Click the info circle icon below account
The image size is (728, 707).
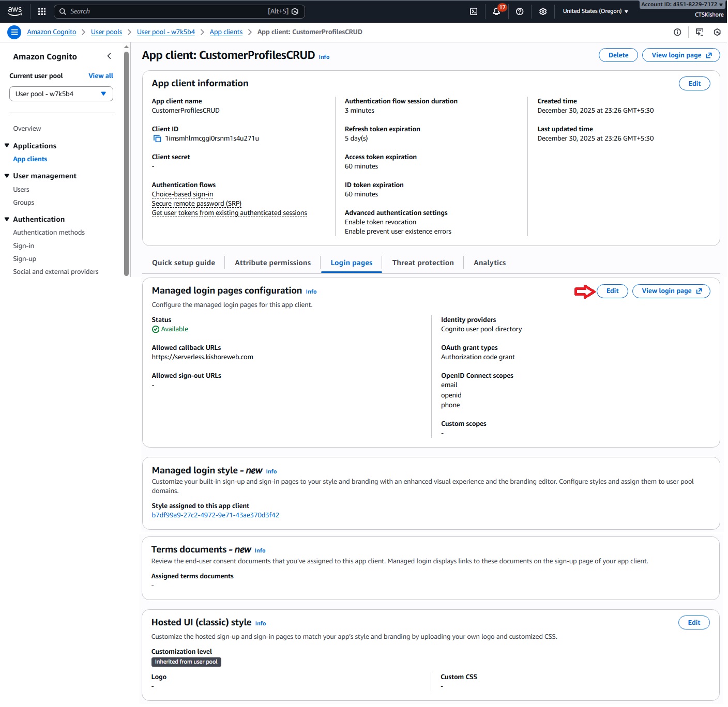click(677, 32)
